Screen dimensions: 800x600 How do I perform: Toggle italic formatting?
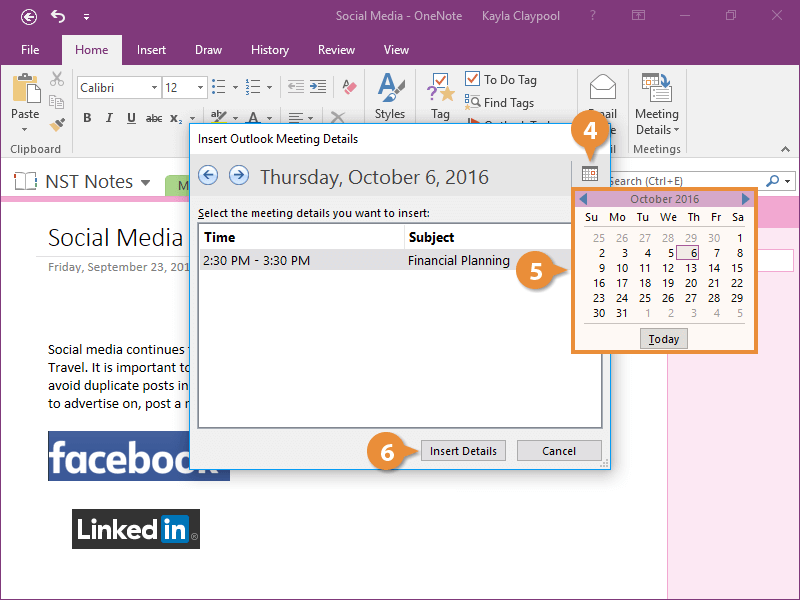pos(109,118)
